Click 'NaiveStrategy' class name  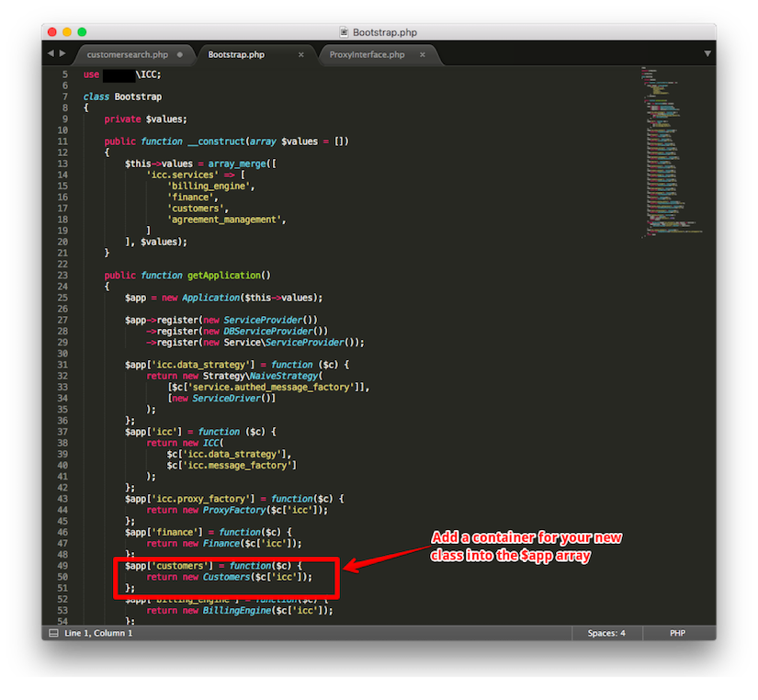tap(284, 376)
